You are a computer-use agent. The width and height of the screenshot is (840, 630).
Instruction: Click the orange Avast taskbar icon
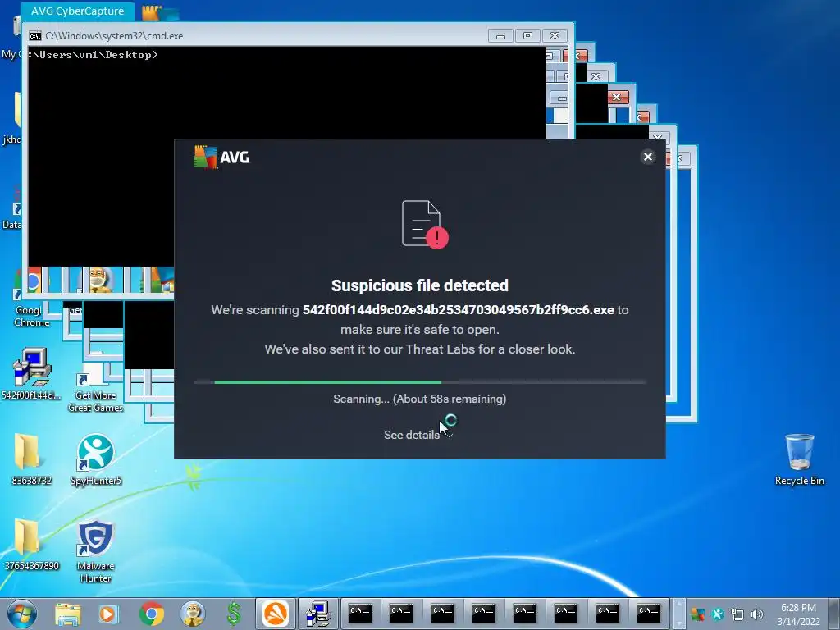[x=276, y=614]
